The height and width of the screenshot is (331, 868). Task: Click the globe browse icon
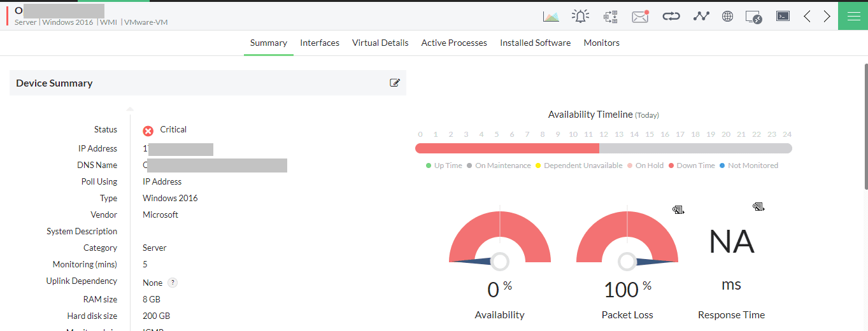727,17
